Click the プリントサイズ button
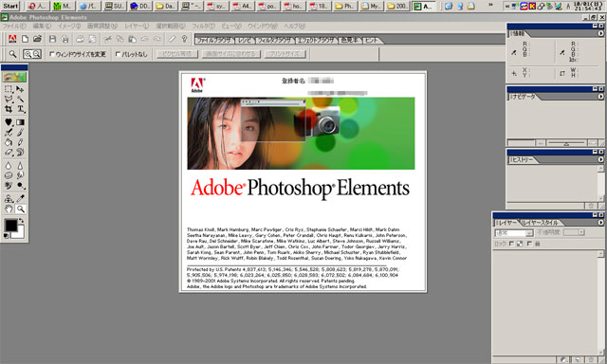The image size is (607, 364). click(285, 54)
